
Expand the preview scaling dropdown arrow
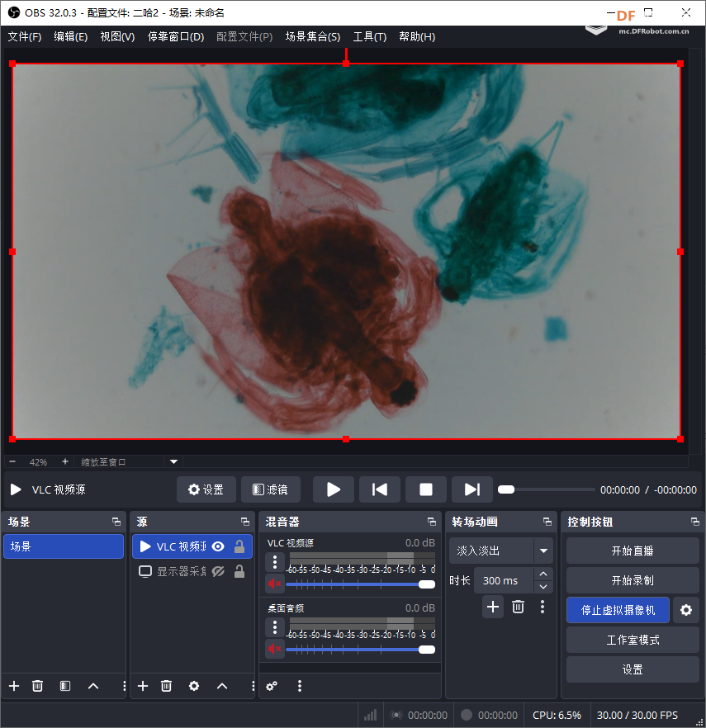(173, 462)
